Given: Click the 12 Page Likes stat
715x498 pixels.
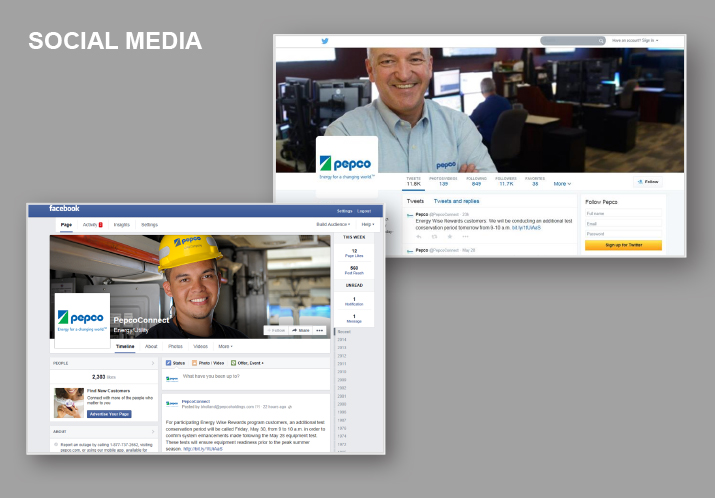Looking at the screenshot, I should click(x=354, y=253).
